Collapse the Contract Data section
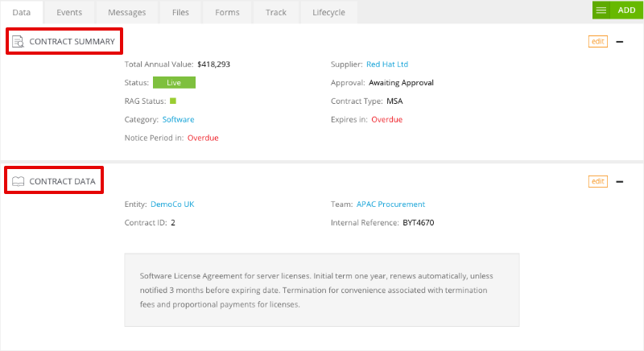The height and width of the screenshot is (351, 644). click(620, 182)
